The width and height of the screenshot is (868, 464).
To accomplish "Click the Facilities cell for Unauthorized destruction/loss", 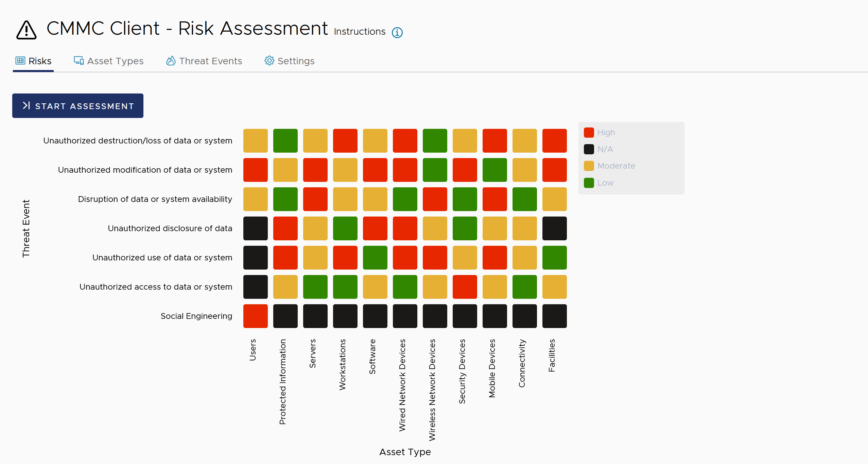I will (x=554, y=140).
